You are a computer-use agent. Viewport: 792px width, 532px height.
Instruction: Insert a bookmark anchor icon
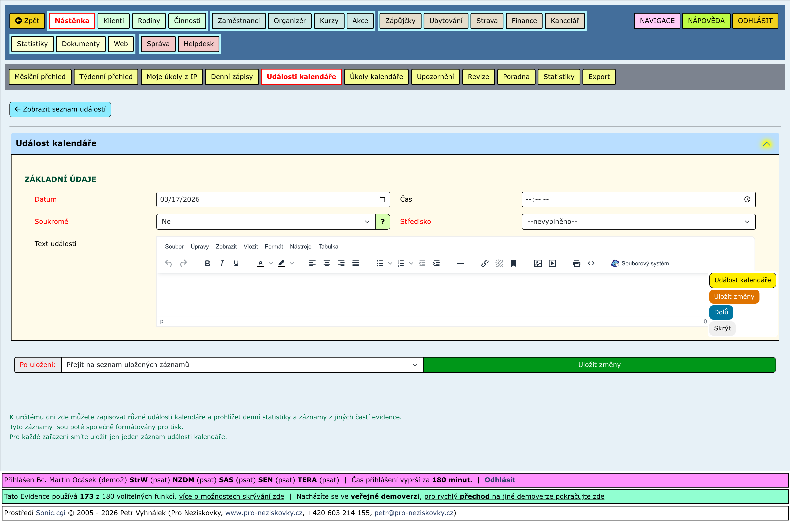tap(514, 264)
